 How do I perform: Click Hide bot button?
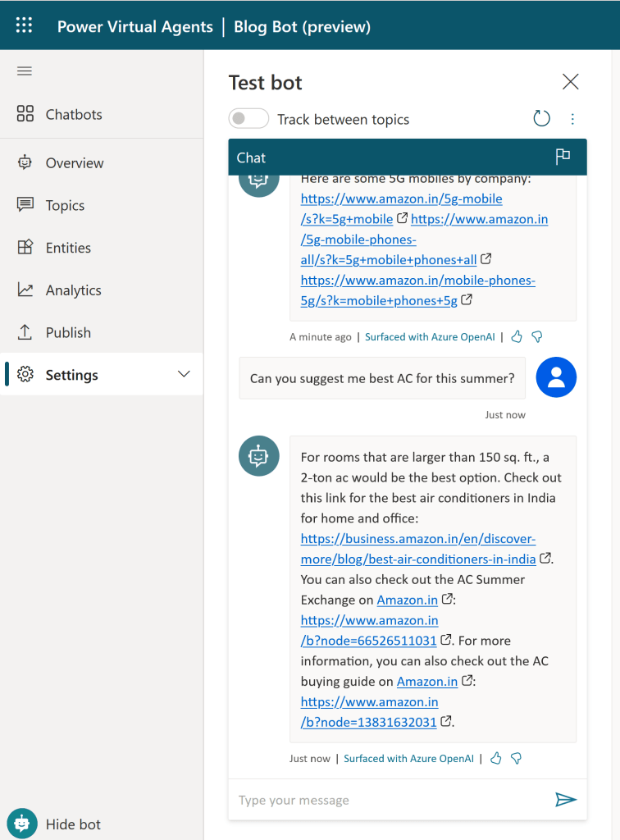73,824
